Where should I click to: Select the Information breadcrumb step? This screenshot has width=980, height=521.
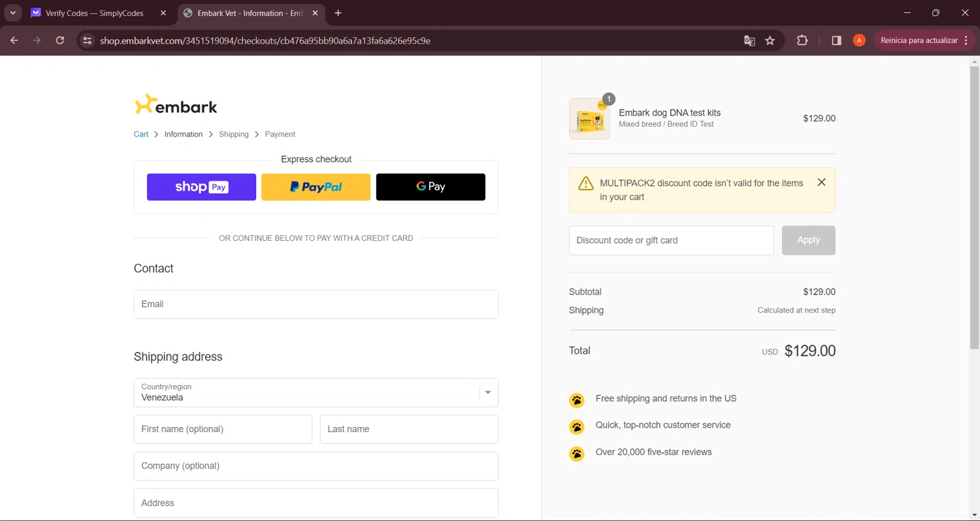click(184, 134)
